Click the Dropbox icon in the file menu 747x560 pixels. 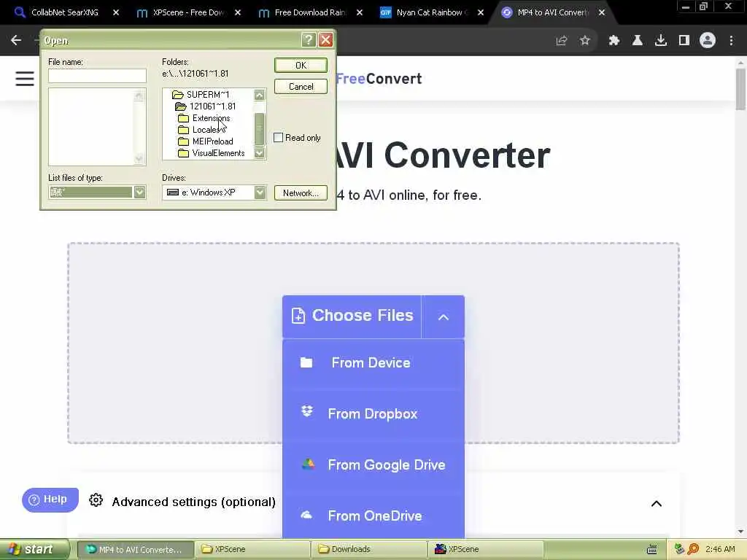307,412
